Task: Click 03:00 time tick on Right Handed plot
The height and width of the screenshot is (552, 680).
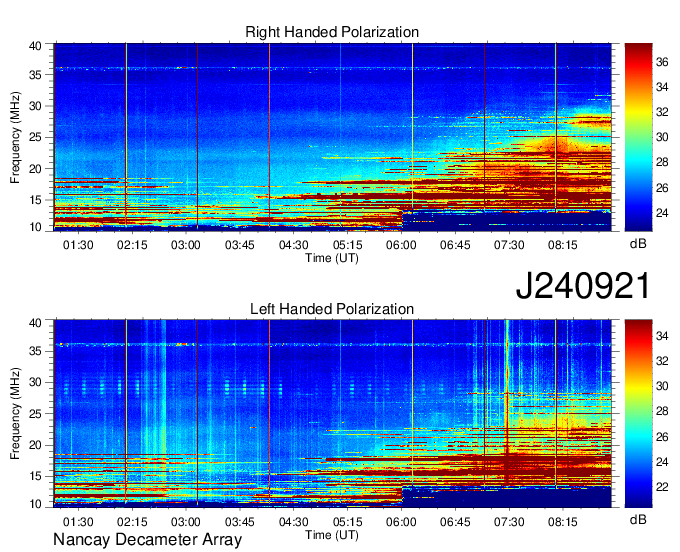Action: pyautogui.click(x=186, y=245)
